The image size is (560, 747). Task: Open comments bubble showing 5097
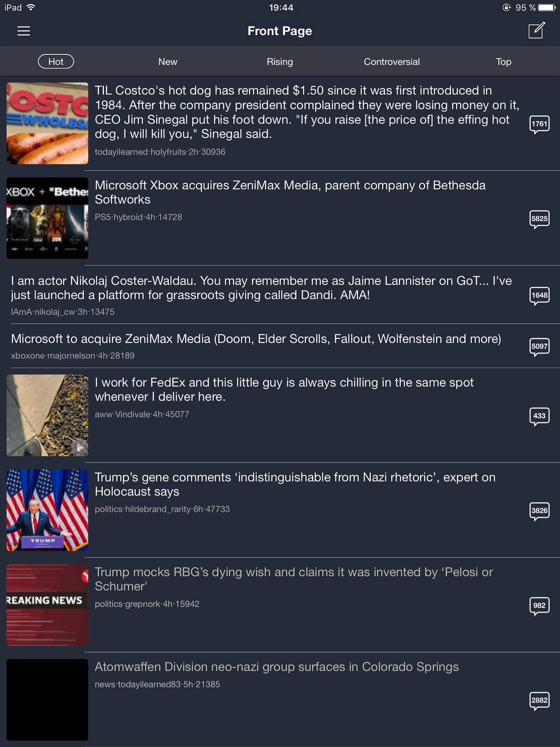pyautogui.click(x=539, y=347)
